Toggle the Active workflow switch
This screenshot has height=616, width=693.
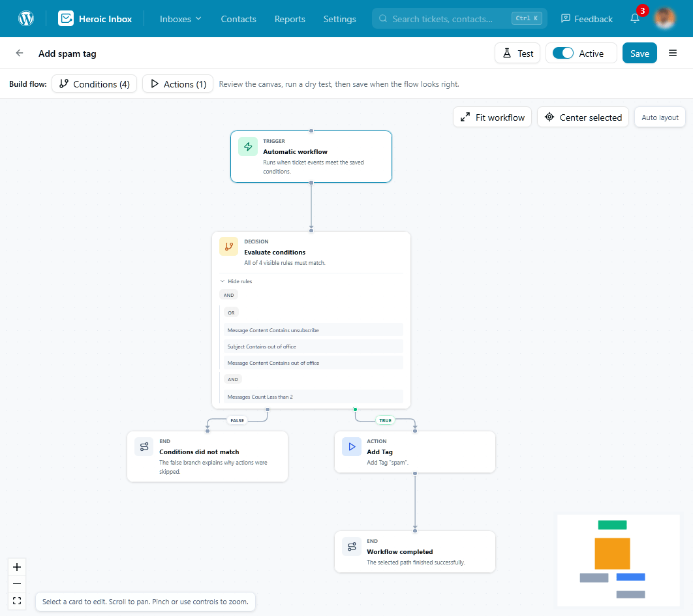tap(562, 53)
